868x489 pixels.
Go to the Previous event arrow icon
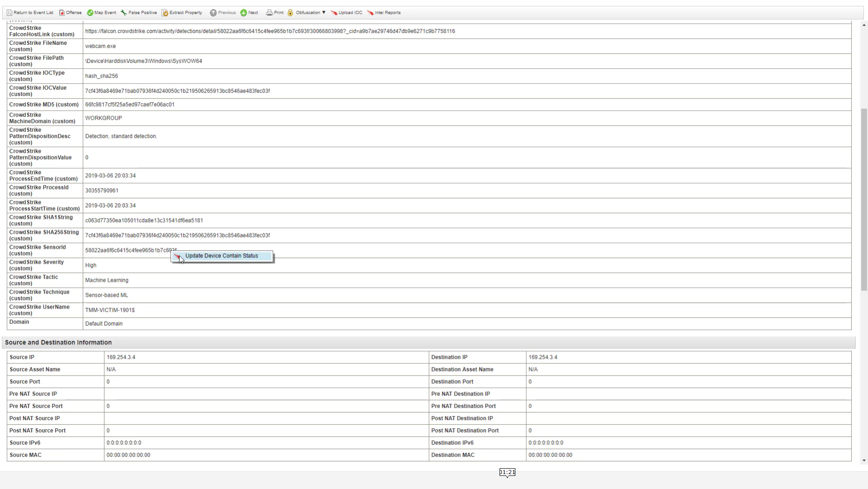213,13
